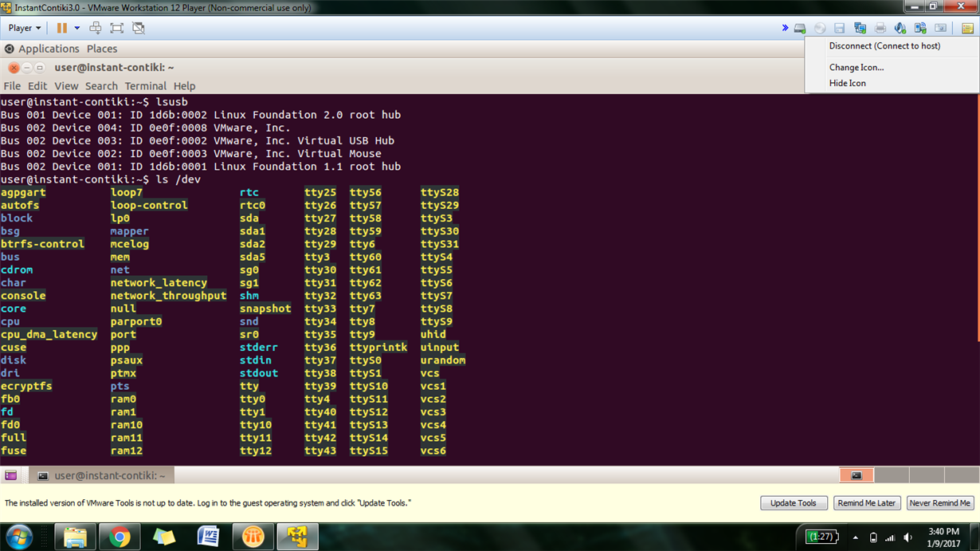Click the webcam device icon
Screen dimensions: 980x551
pyautogui.click(x=941, y=29)
